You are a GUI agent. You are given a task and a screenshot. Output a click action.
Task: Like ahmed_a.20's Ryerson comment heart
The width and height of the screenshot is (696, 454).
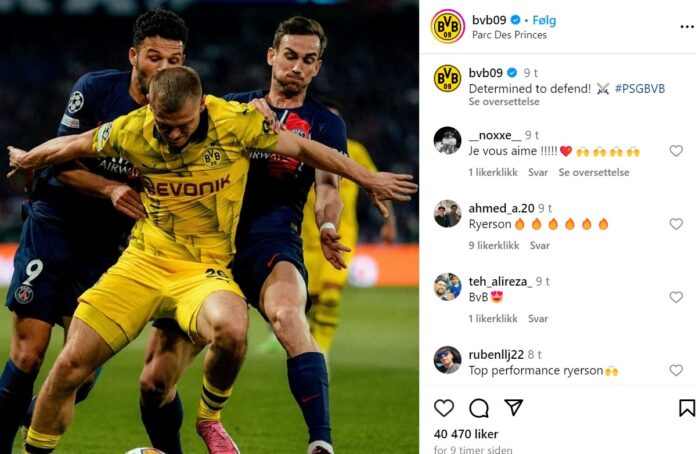click(x=676, y=224)
